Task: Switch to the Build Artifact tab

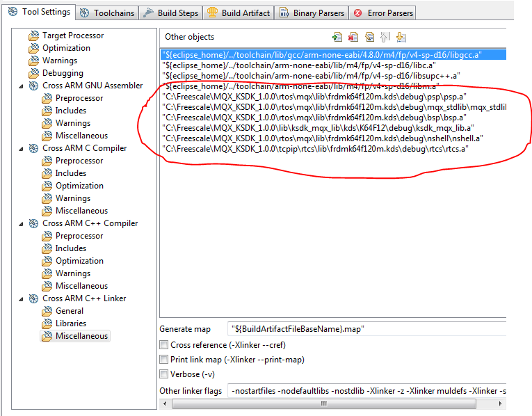Action: [239, 13]
